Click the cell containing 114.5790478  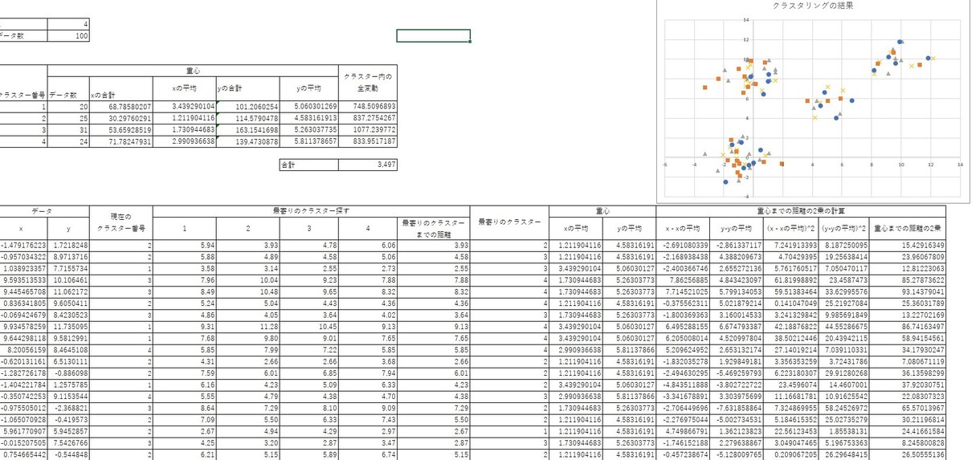click(248, 118)
